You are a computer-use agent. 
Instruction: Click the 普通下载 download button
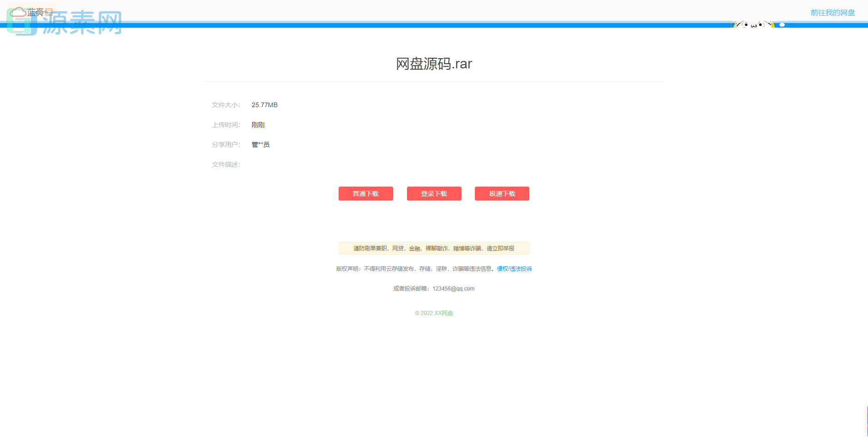[365, 194]
